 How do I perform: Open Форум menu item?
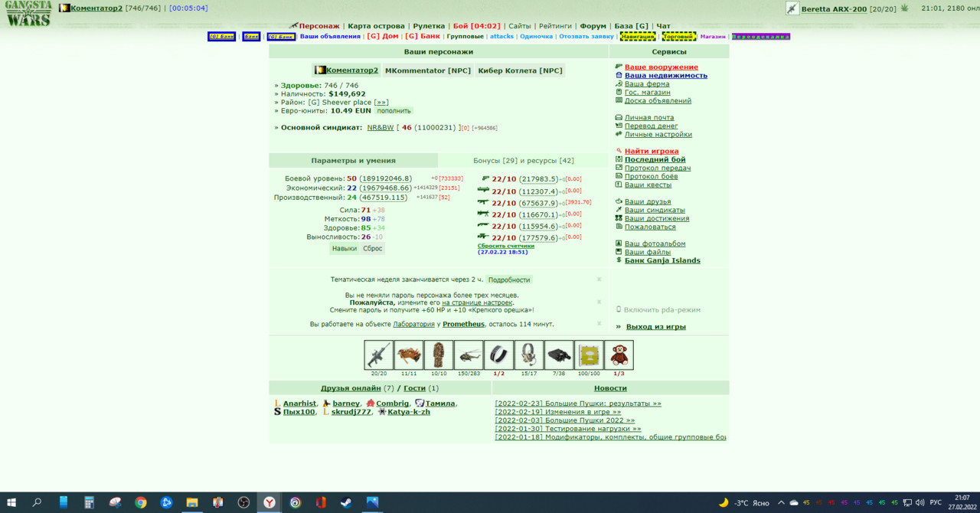tap(593, 25)
